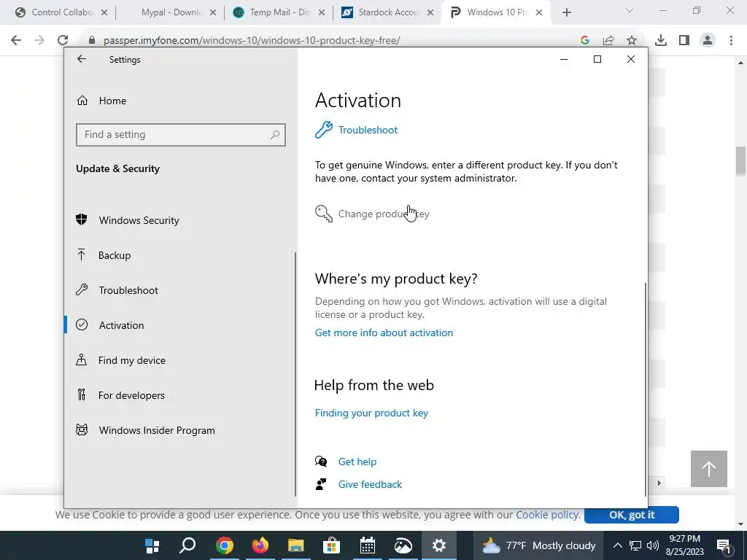Open Finding your product key link
The height and width of the screenshot is (560, 747).
click(371, 413)
